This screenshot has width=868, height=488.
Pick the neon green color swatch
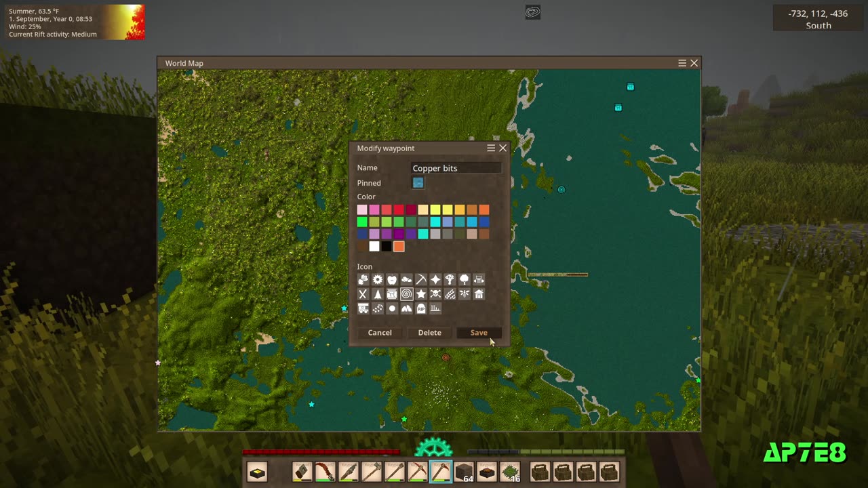point(362,222)
